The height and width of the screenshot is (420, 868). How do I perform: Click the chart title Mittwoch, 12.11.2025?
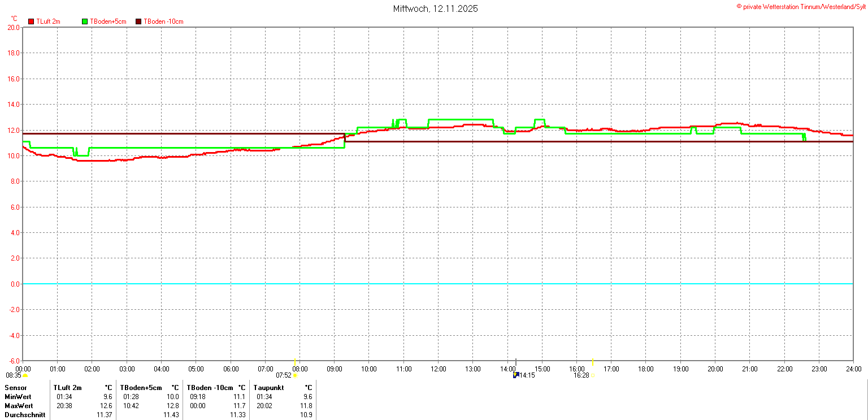point(435,9)
